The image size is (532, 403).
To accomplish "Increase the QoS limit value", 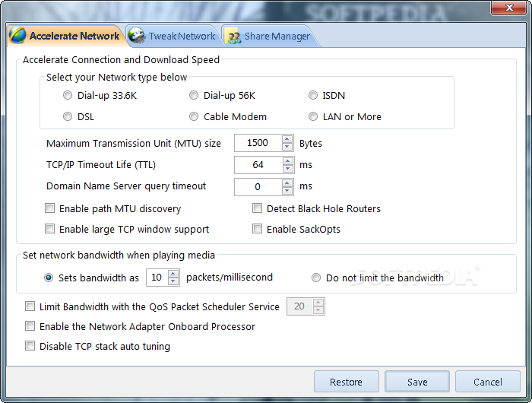I will click(x=318, y=303).
